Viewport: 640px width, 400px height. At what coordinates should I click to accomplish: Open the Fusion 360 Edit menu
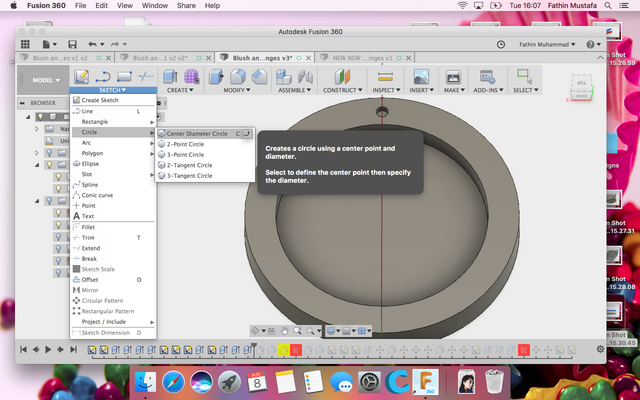click(101, 6)
